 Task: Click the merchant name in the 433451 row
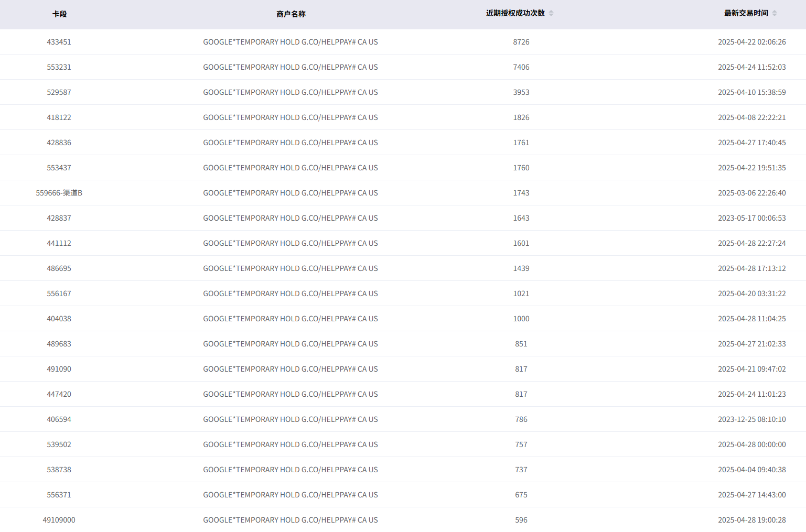pos(291,42)
